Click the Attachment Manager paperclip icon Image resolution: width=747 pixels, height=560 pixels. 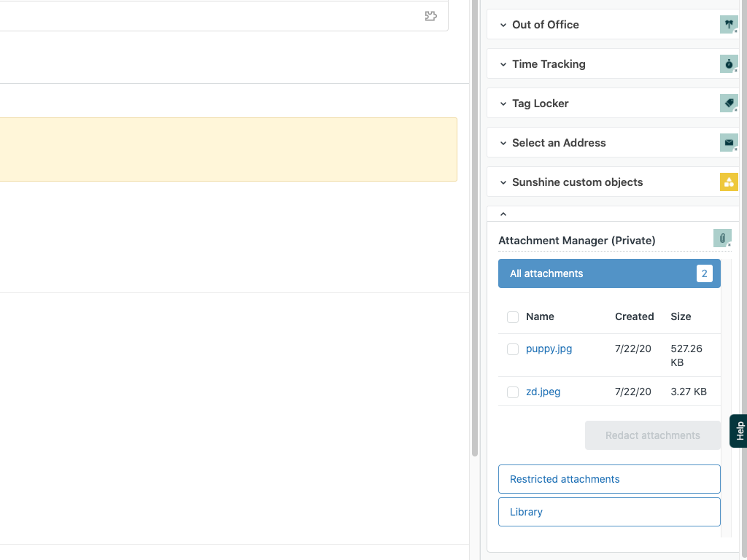tap(722, 238)
